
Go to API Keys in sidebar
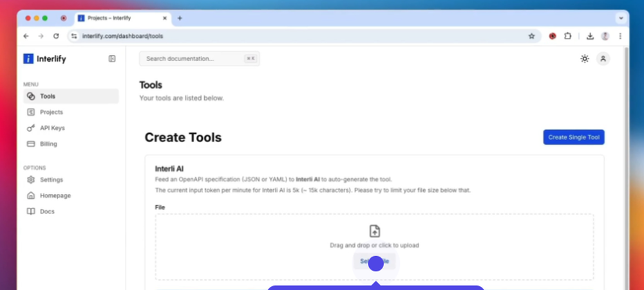(x=71, y=128)
